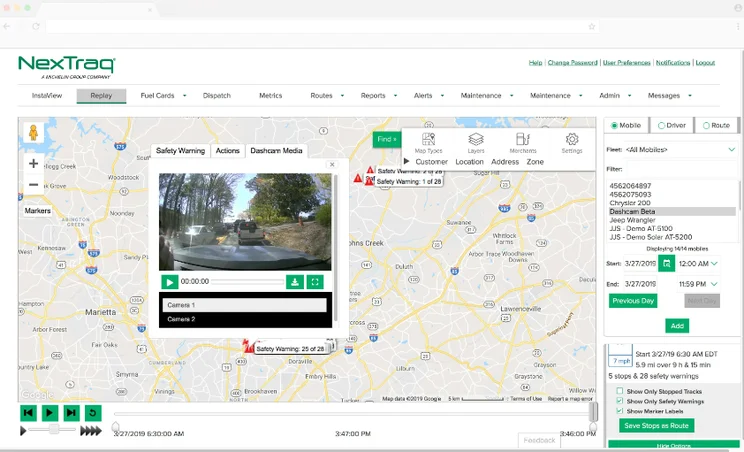The width and height of the screenshot is (744, 452).
Task: Skip replay to end
Action: [71, 413]
